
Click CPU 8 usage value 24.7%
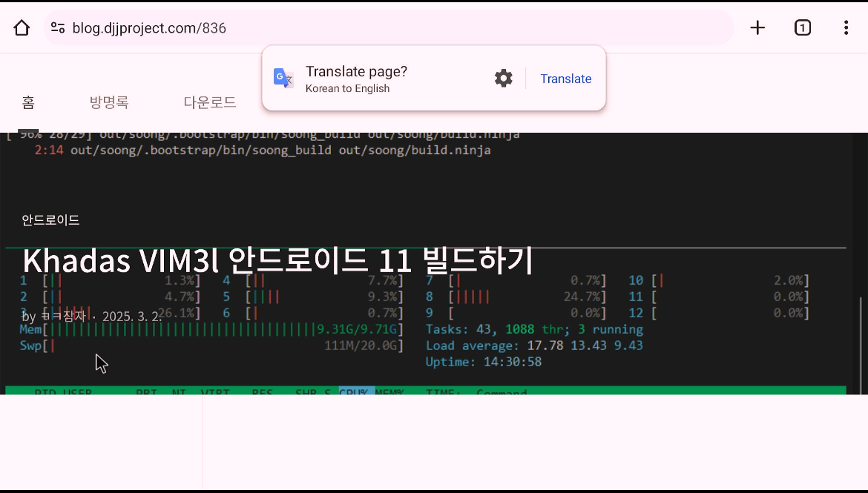(x=582, y=297)
